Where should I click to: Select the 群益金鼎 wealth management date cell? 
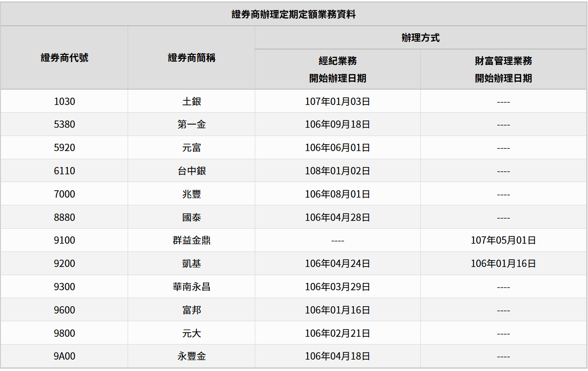click(504, 240)
